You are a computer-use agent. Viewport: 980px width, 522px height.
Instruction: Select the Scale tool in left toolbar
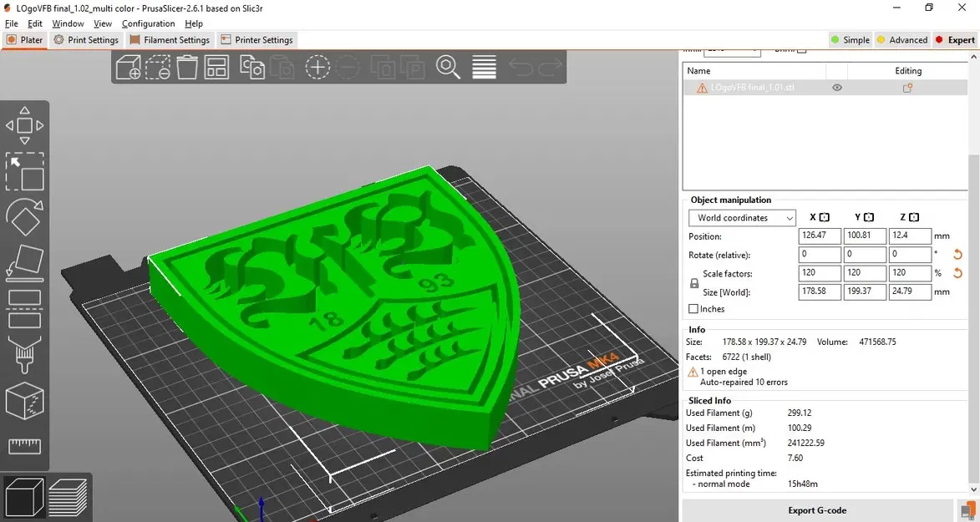[24, 171]
